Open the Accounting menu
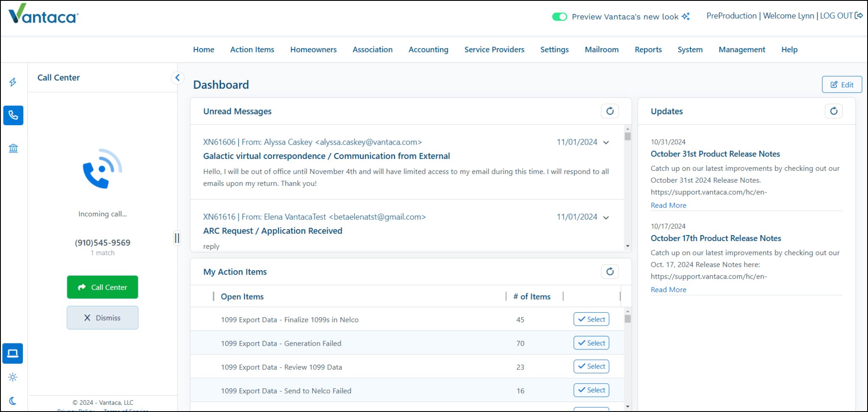This screenshot has height=412, width=868. pos(428,49)
